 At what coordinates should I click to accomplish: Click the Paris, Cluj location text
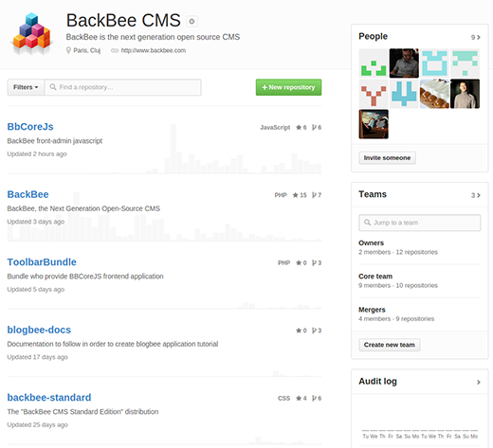point(87,50)
